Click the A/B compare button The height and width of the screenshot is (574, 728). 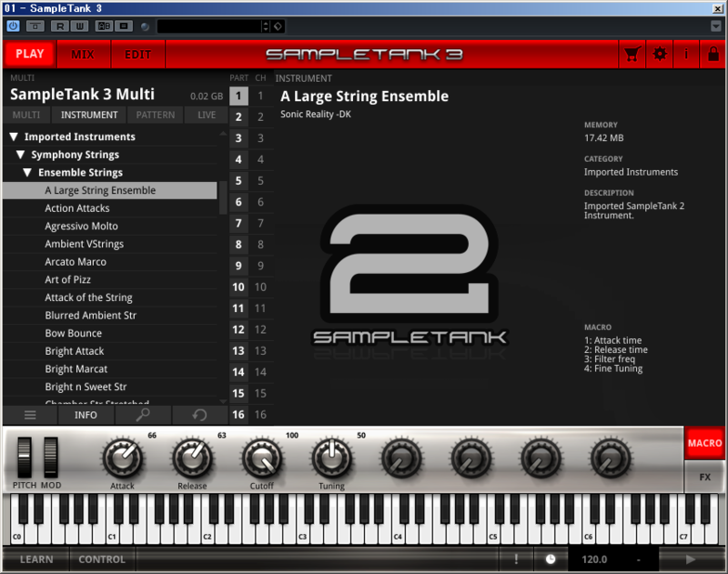(x=104, y=26)
